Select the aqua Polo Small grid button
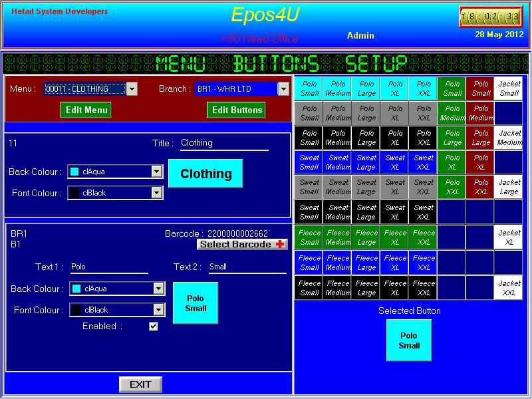532x399 pixels. [x=309, y=88]
